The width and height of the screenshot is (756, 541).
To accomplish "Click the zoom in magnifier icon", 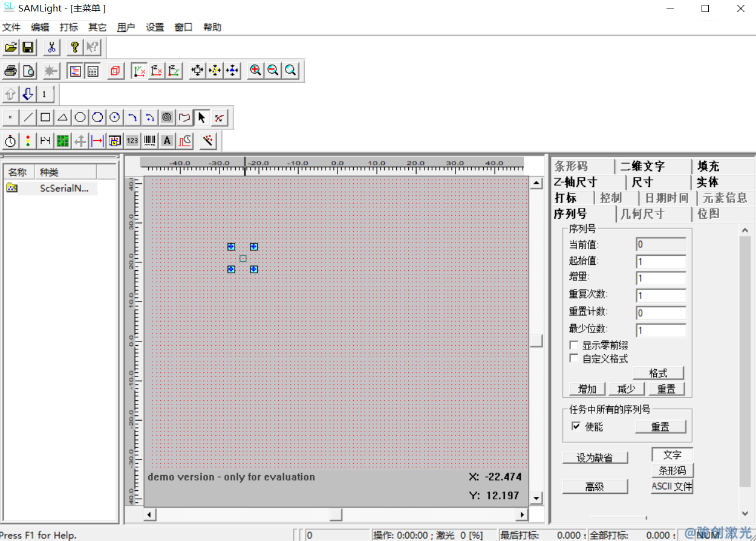I will coord(256,71).
